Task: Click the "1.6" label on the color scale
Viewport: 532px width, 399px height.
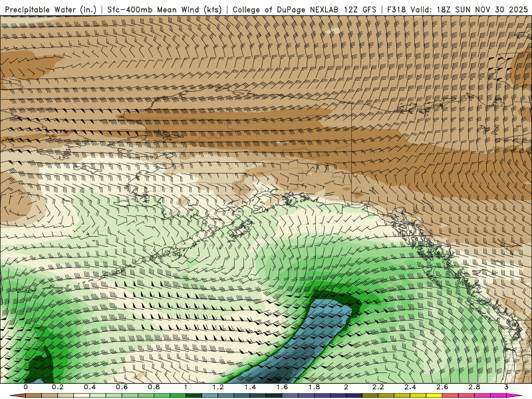Action: point(282,387)
